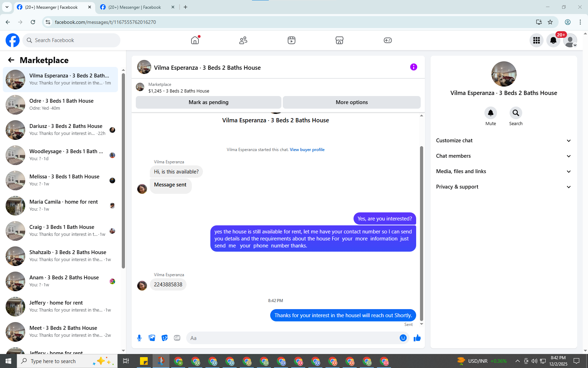Open conversation information purple icon
588x368 pixels.
pos(414,67)
